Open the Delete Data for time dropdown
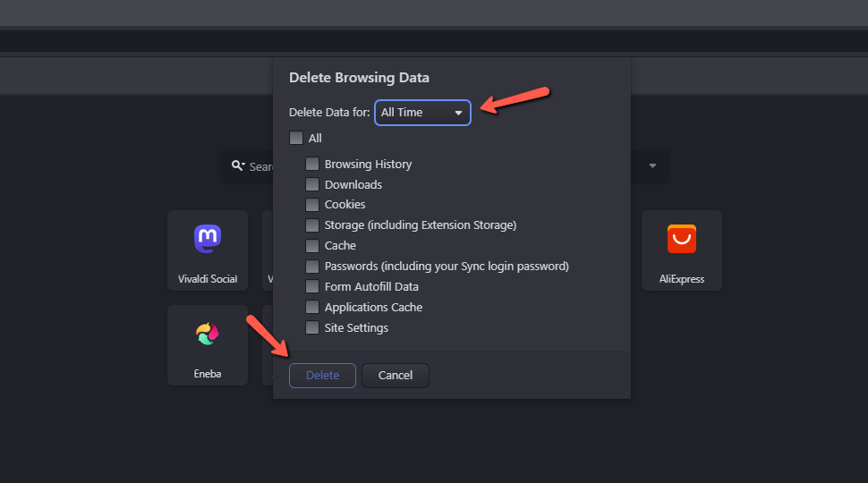868x483 pixels. click(422, 113)
